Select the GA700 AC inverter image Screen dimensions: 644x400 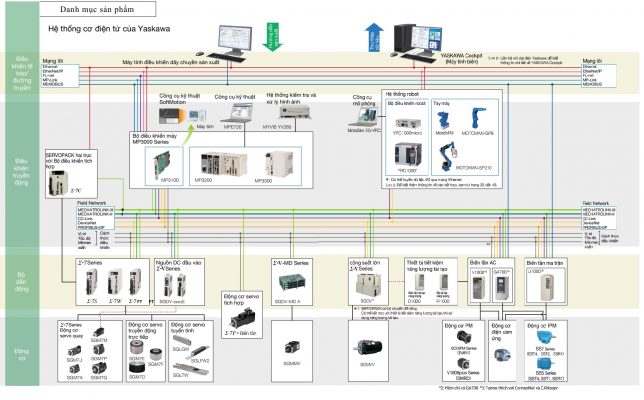[502, 288]
